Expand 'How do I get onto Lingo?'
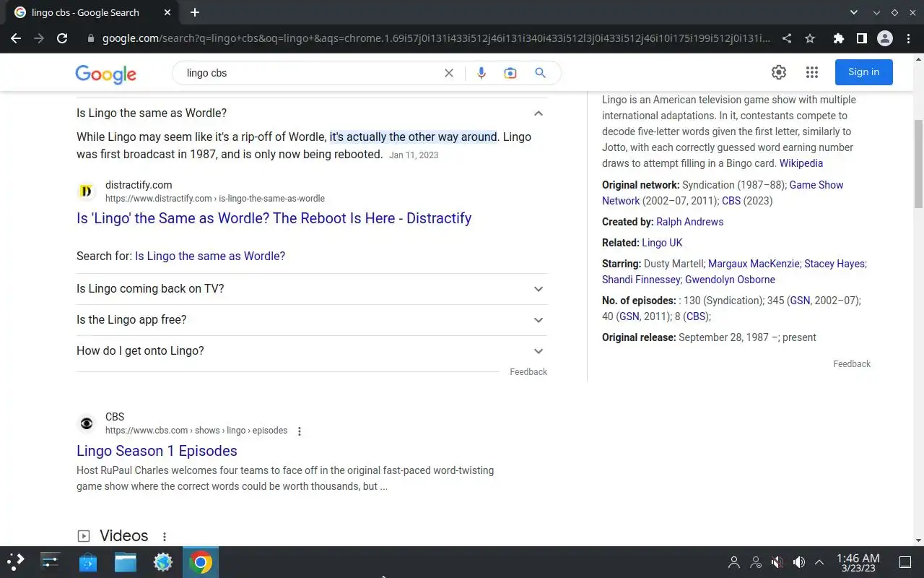 [311, 351]
